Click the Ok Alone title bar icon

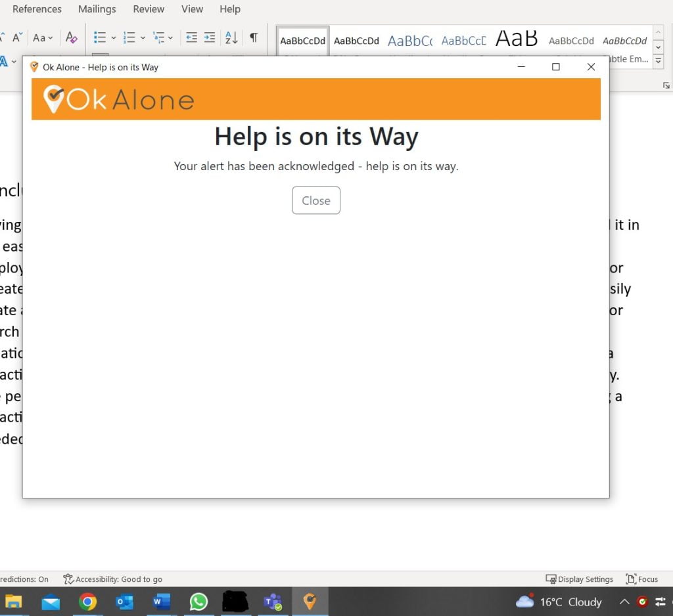(34, 67)
